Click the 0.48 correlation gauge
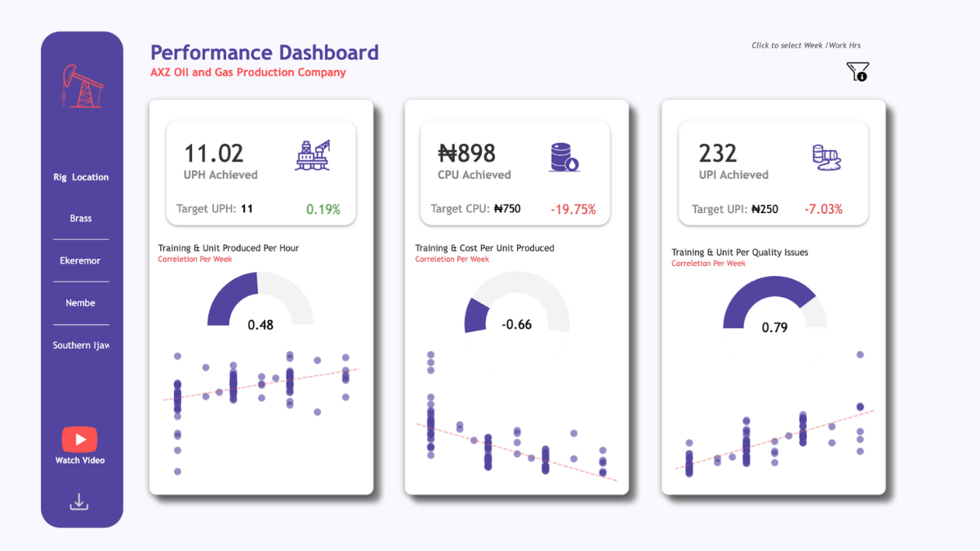The height and width of the screenshot is (551, 980). point(260,302)
